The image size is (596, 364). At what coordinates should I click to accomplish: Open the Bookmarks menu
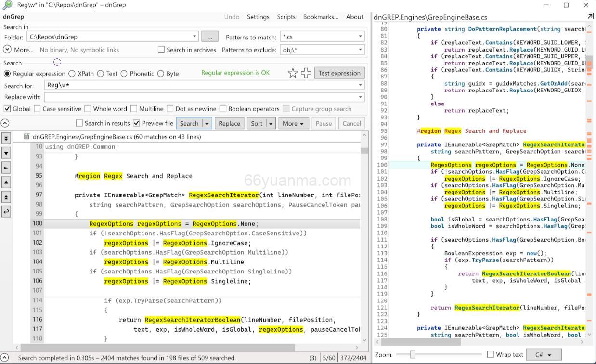tap(320, 17)
